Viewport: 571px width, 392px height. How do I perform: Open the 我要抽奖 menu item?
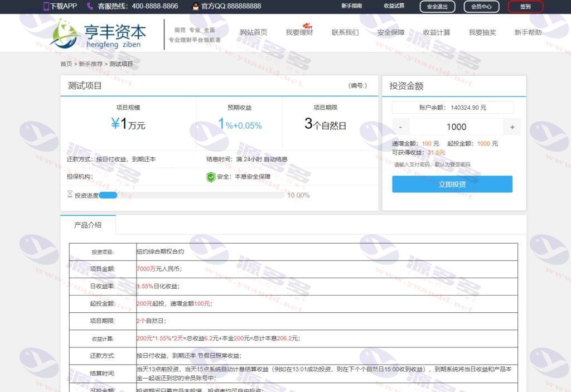tap(482, 32)
